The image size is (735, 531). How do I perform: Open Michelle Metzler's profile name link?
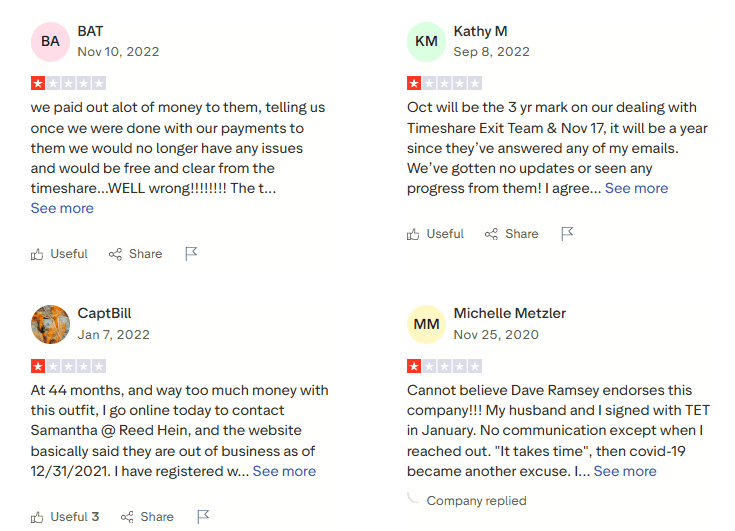510,313
